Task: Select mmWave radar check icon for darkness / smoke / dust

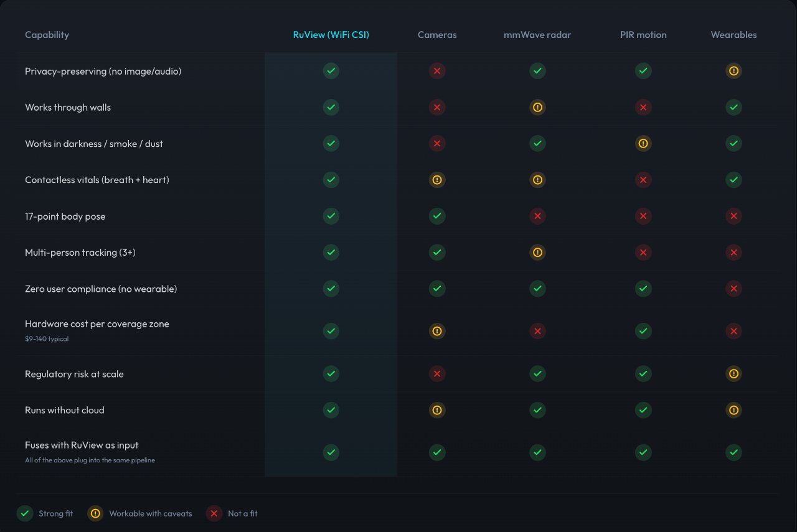Action: tap(537, 144)
